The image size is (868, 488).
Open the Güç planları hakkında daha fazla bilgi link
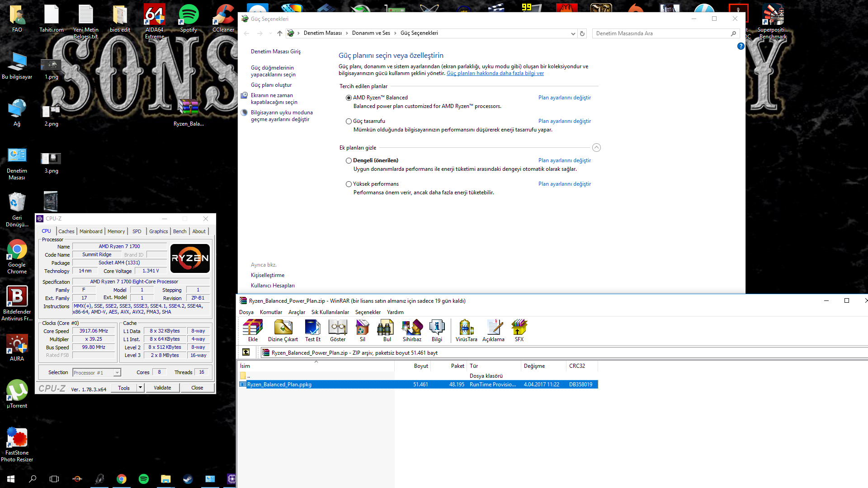point(495,73)
